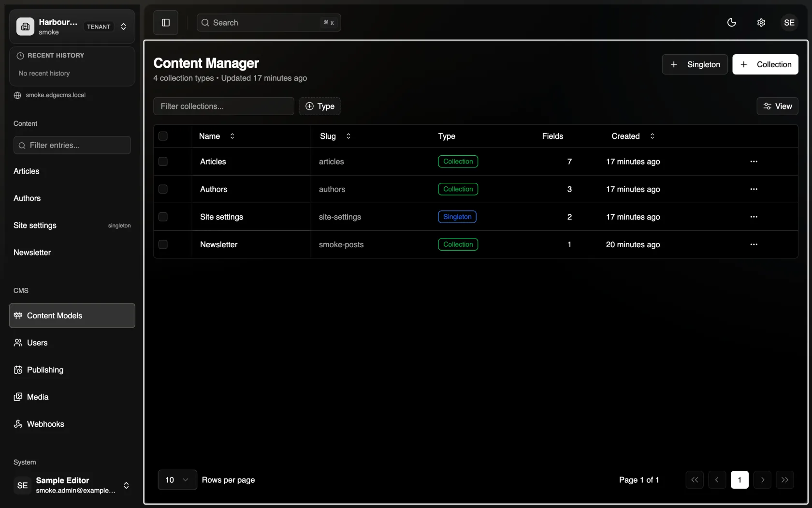This screenshot has width=812, height=508.
Task: Sort table by Name column
Action: point(217,136)
